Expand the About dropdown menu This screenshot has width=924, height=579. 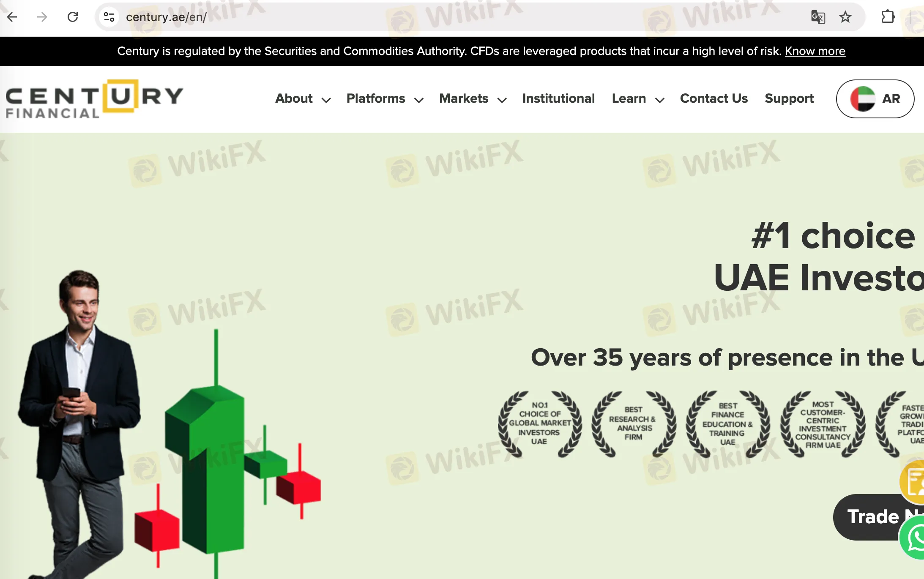(x=303, y=99)
